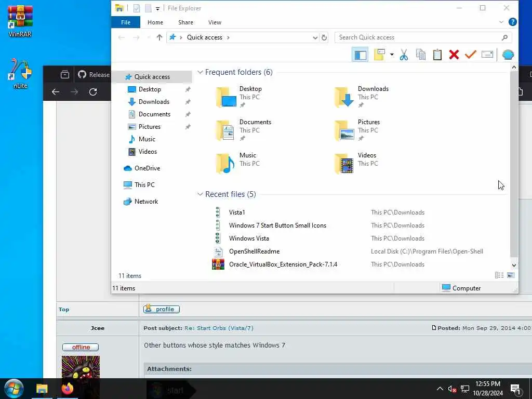
Task: Select the Pictures folder in Frequent folders
Action: tap(357, 130)
